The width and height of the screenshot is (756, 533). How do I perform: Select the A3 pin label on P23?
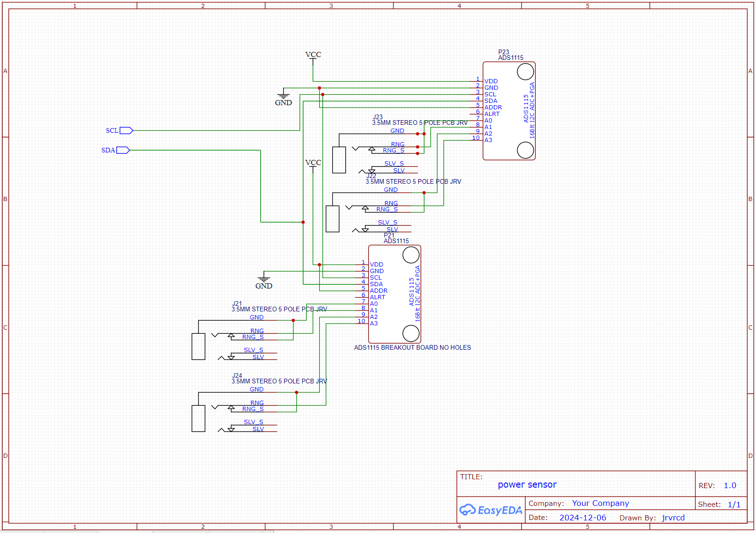(488, 140)
